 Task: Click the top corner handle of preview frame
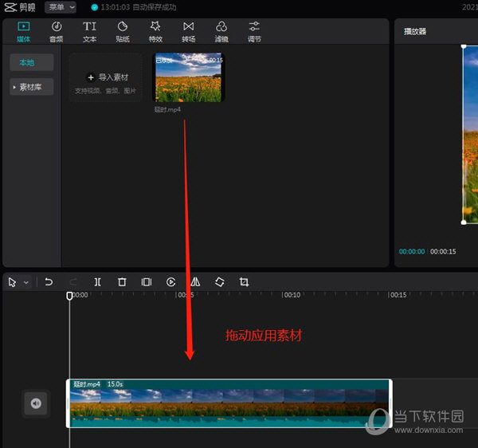(464, 46)
